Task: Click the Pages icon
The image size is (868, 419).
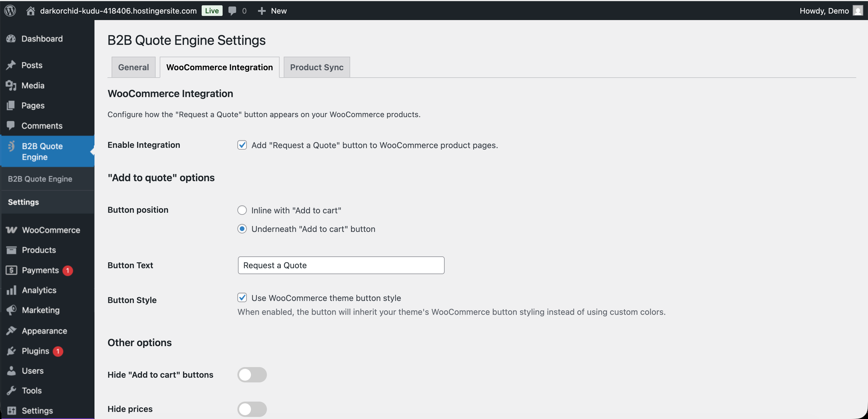Action: (11, 105)
